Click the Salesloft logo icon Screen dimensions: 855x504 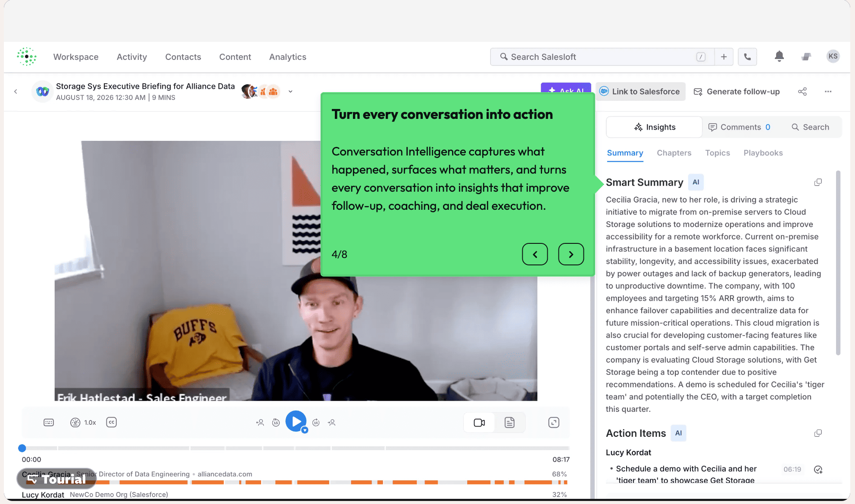pyautogui.click(x=27, y=56)
